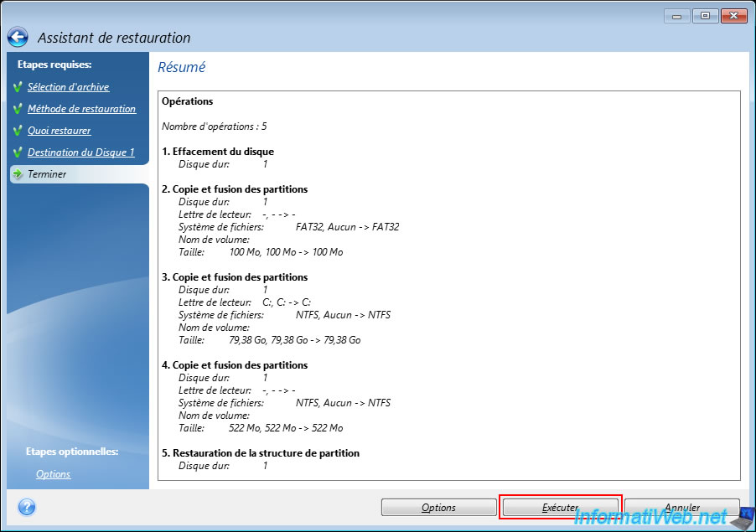The image size is (756, 532).
Task: Return to the Quoi restaurer step
Action: click(59, 131)
